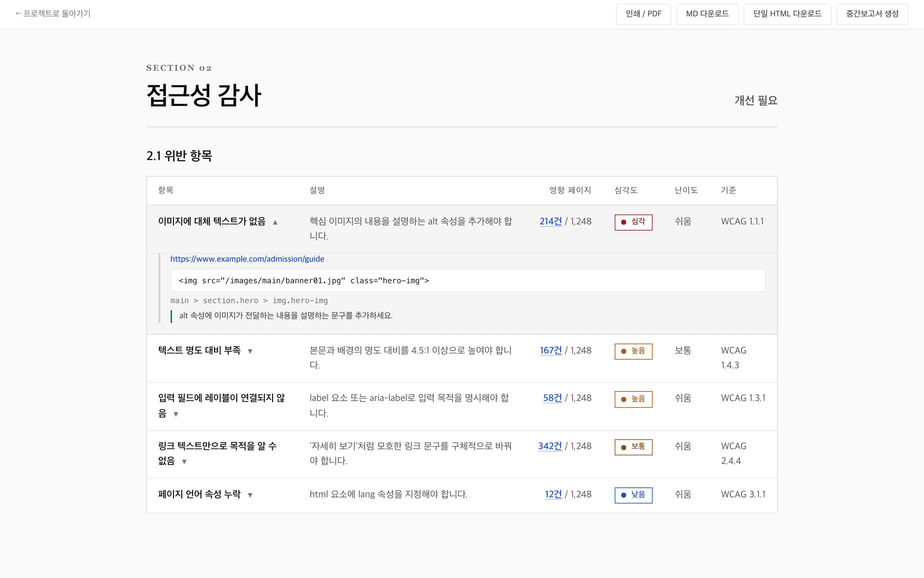This screenshot has height=578, width=924.
Task: Click the html lang 속성 description text
Action: pyautogui.click(x=388, y=494)
